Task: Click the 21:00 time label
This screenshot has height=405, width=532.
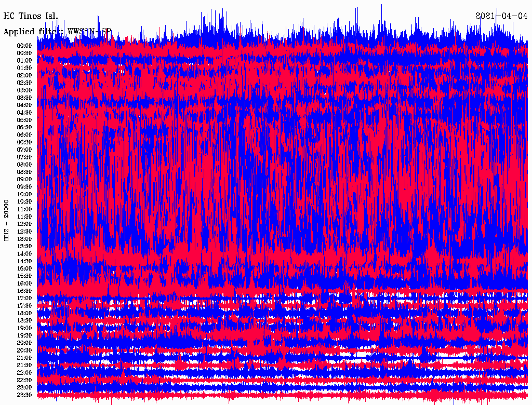Action: (x=24, y=358)
